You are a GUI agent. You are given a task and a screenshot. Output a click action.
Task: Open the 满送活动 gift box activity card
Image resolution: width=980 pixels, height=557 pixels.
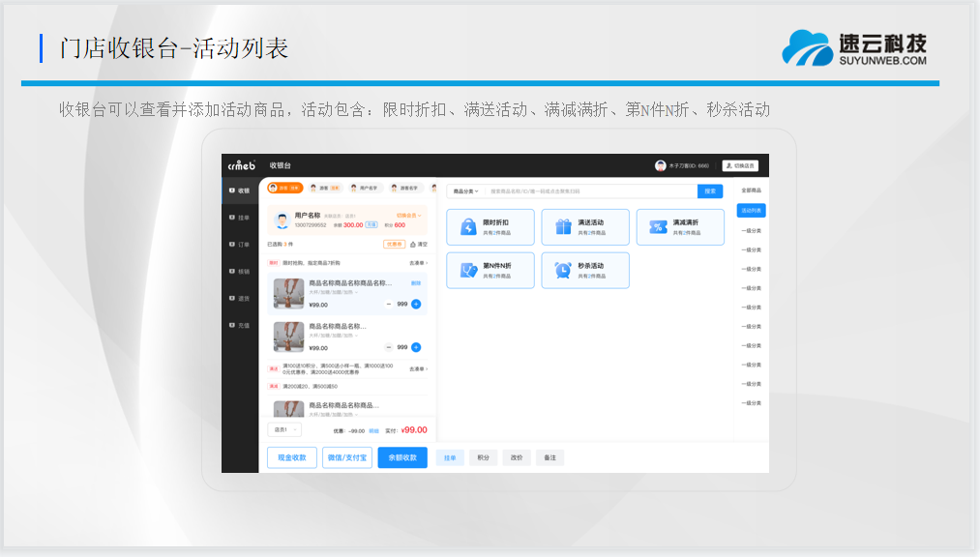coord(584,227)
